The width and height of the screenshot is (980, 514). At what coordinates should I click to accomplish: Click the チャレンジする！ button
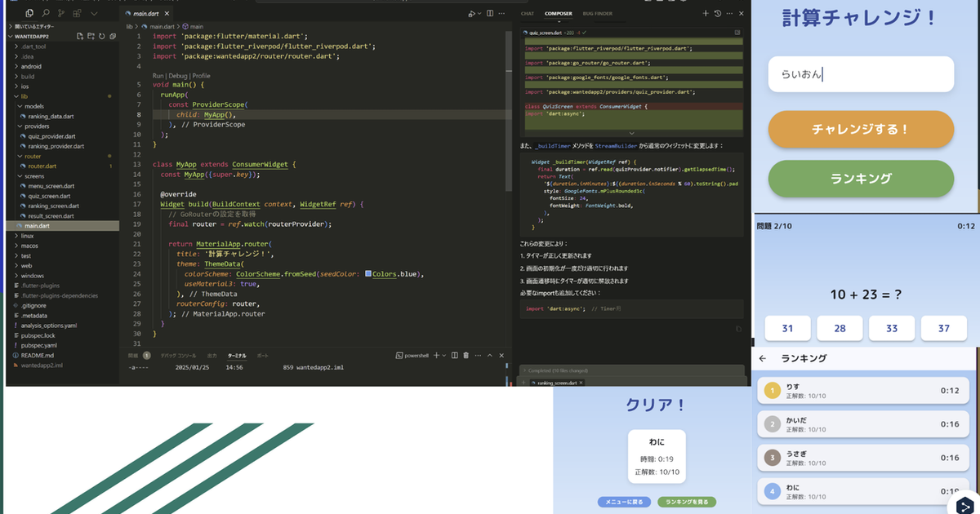(861, 129)
